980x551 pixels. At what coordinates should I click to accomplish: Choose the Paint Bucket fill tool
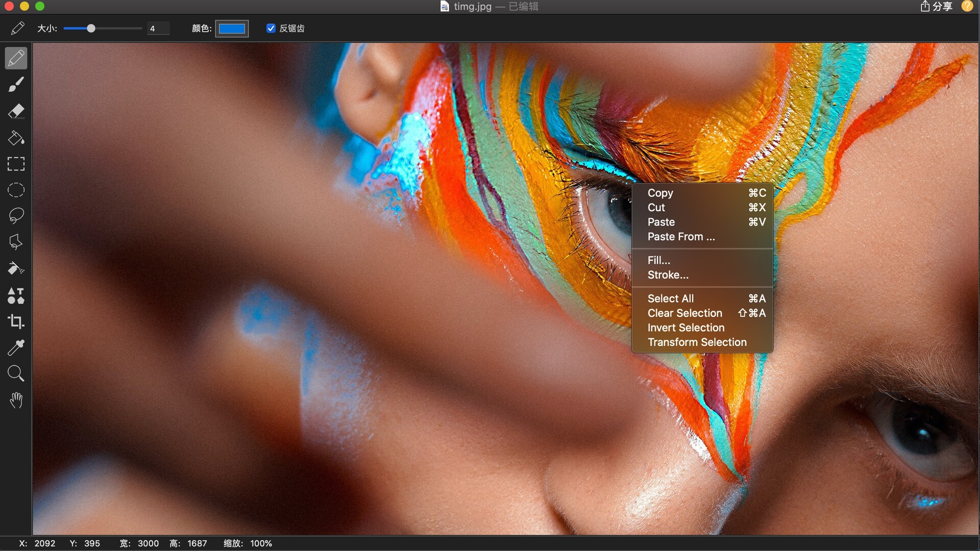pos(16,138)
